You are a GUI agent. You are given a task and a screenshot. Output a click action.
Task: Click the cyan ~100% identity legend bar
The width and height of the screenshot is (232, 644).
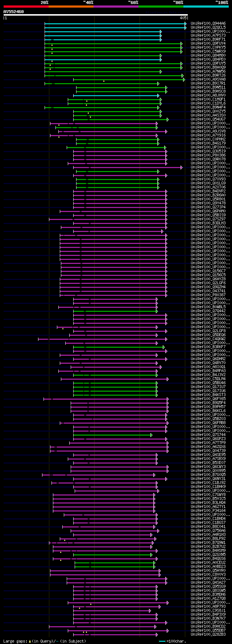(206, 7)
